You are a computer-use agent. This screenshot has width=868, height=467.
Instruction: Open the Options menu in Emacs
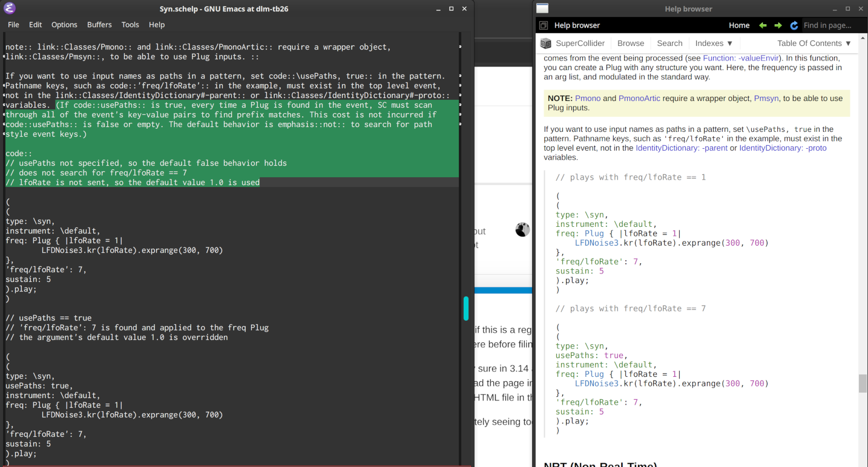(64, 25)
